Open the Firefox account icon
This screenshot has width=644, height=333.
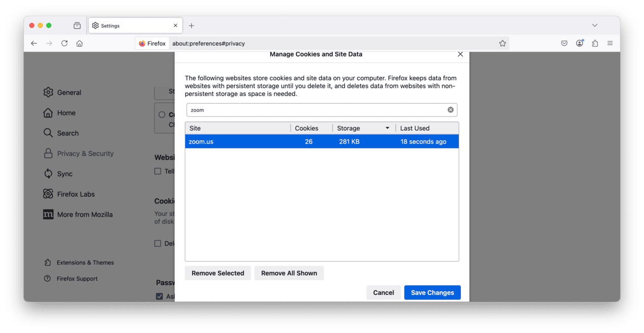(x=580, y=43)
